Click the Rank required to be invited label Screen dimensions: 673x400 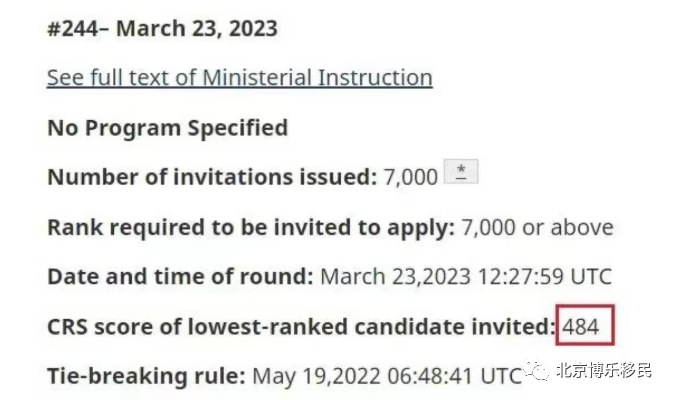(251, 227)
